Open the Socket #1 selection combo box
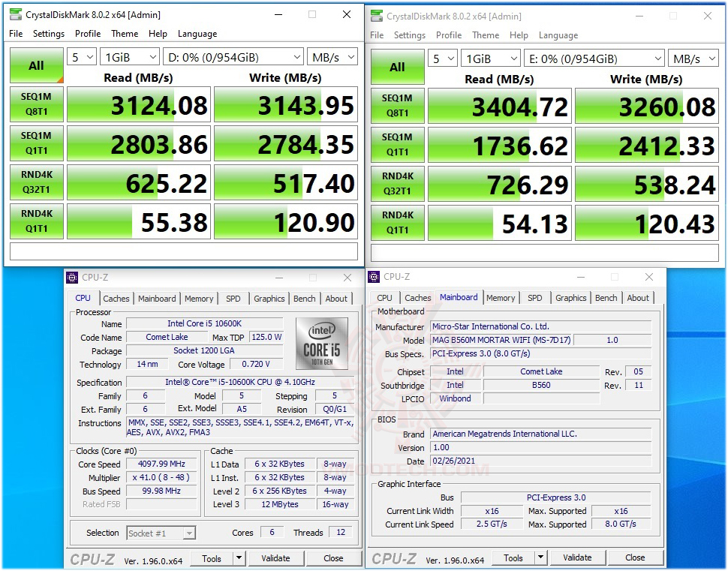Viewport: 728px width, 571px height. click(x=161, y=533)
